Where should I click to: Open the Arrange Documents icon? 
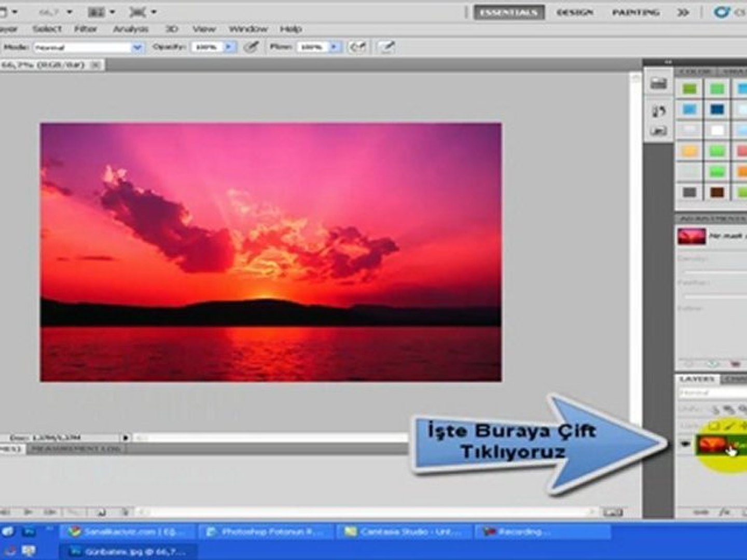(x=96, y=11)
